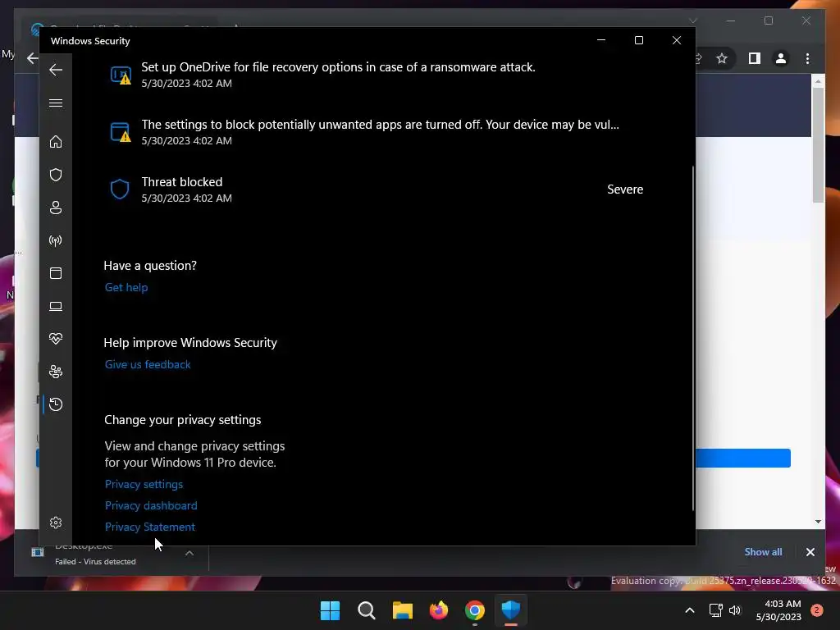840x630 pixels.
Task: Expand the Desktop.exe download options chevron
Action: click(x=189, y=553)
